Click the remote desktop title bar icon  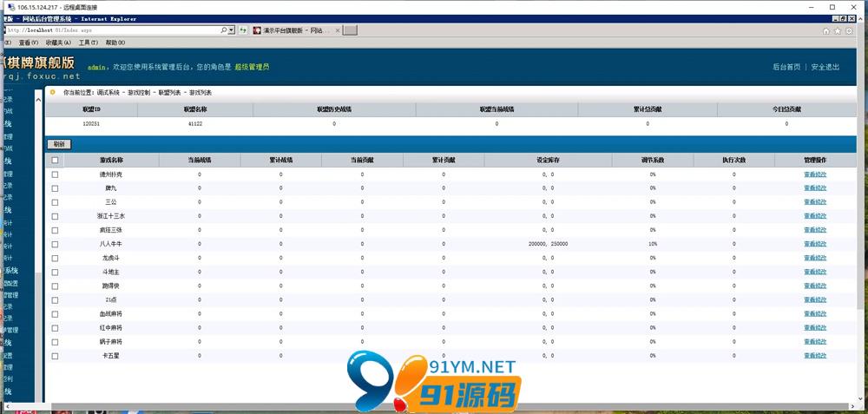click(10, 7)
